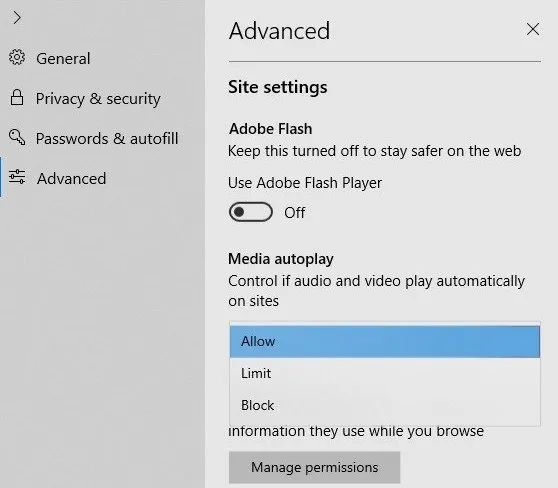Click the Site settings heading
The image size is (558, 488).
tap(278, 88)
